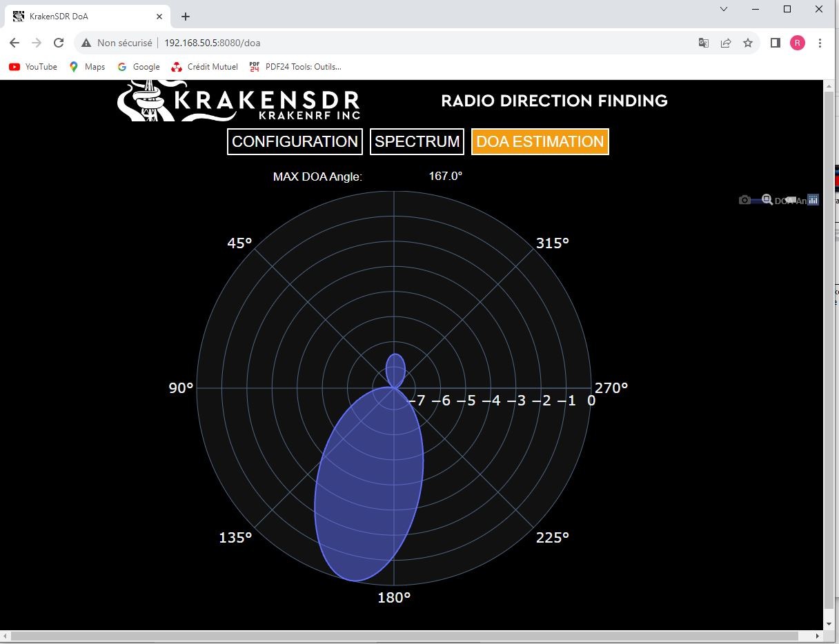Click the −7 radial axis tick label

pos(417,401)
